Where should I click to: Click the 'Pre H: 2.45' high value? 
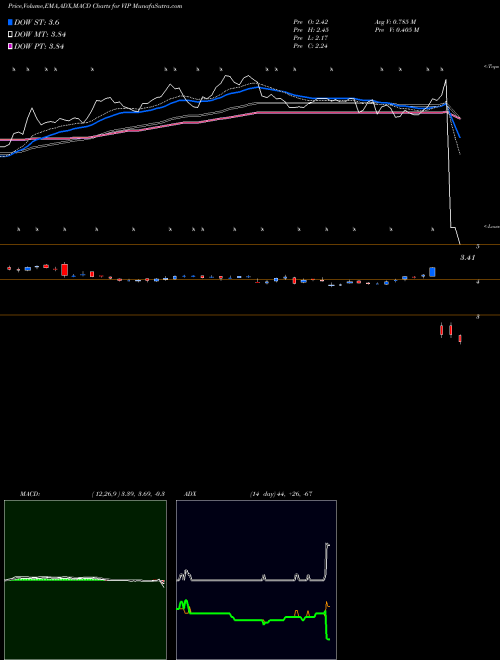pyautogui.click(x=311, y=30)
